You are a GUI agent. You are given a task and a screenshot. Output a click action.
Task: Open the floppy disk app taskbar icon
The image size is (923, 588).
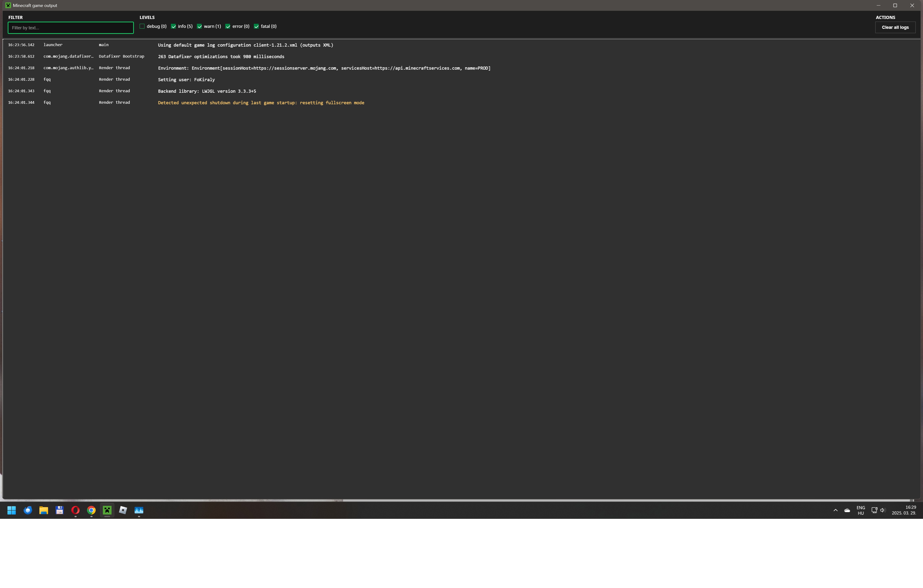click(x=59, y=510)
